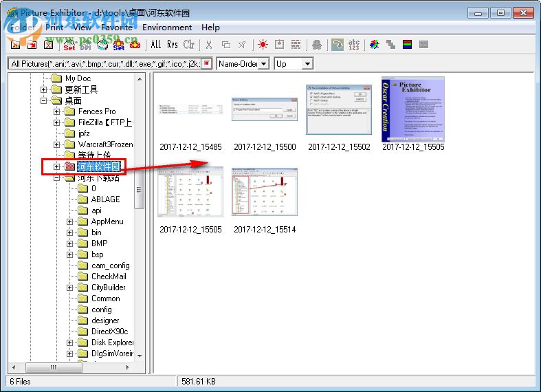Open the Name-Order sort dropdown

tap(263, 63)
